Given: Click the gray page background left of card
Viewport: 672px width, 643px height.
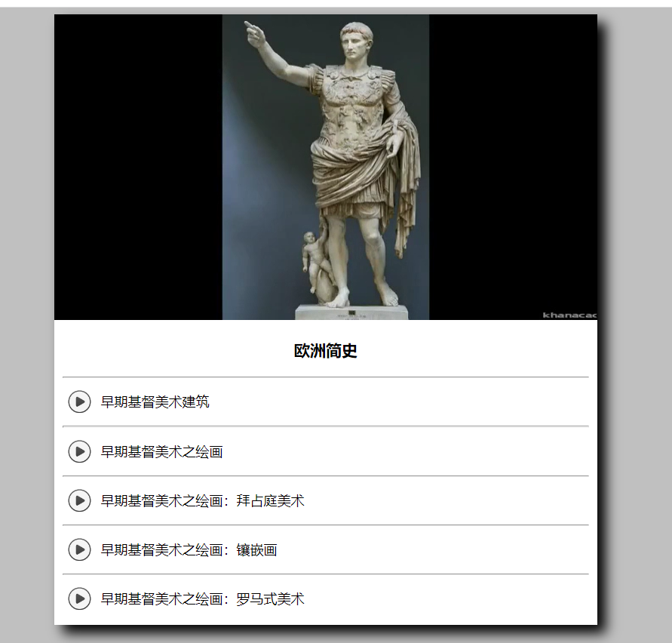Looking at the screenshot, I should [x=26, y=321].
